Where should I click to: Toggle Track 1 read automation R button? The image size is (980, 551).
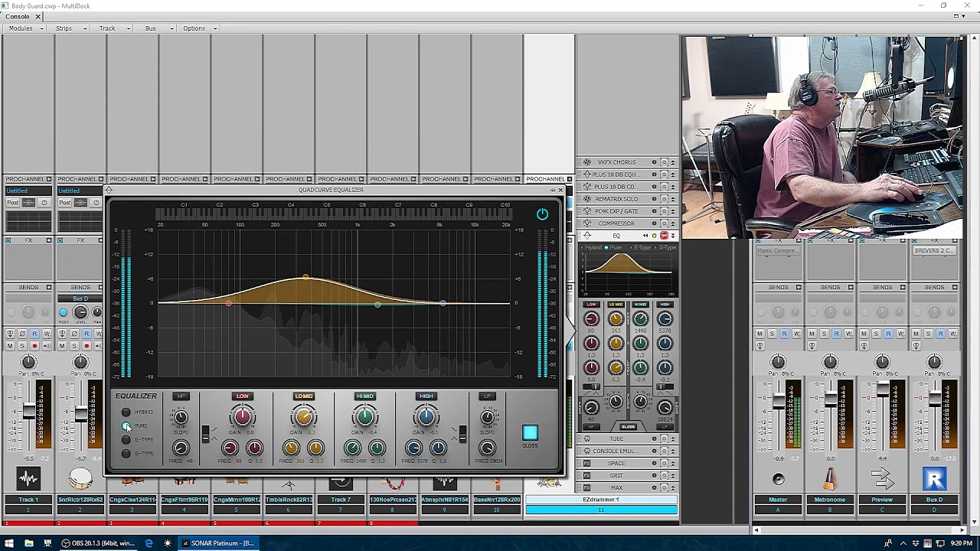(x=34, y=334)
